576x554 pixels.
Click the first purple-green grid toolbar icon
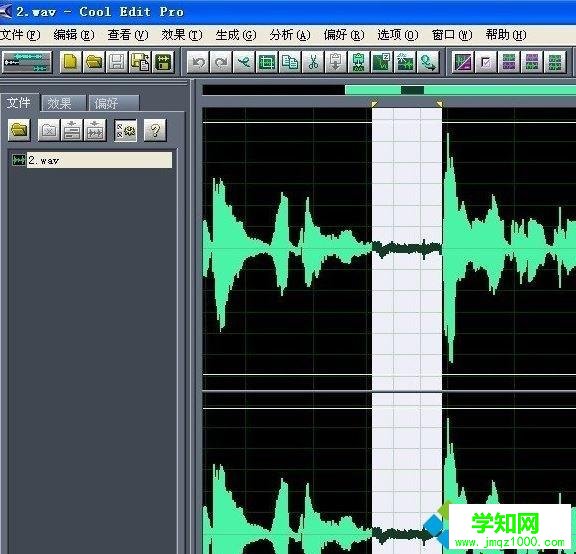(509, 62)
